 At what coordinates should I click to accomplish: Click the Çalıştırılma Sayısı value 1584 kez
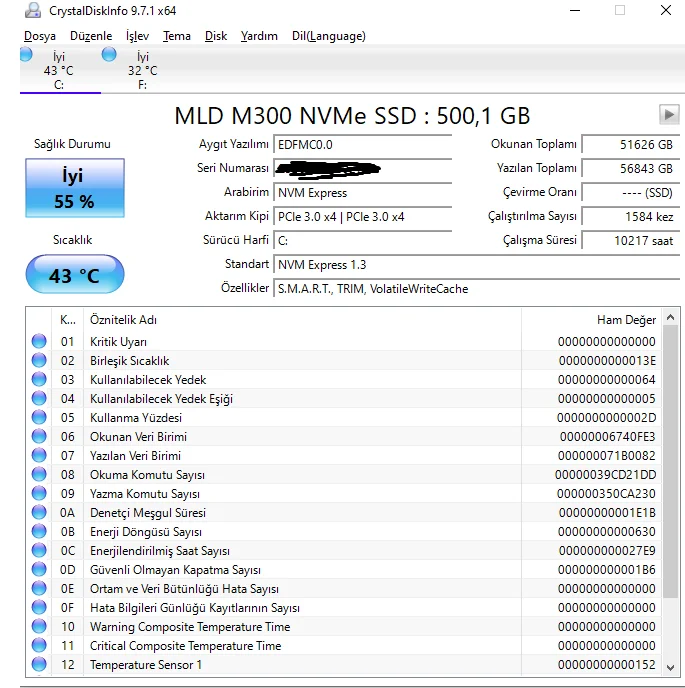click(x=631, y=217)
